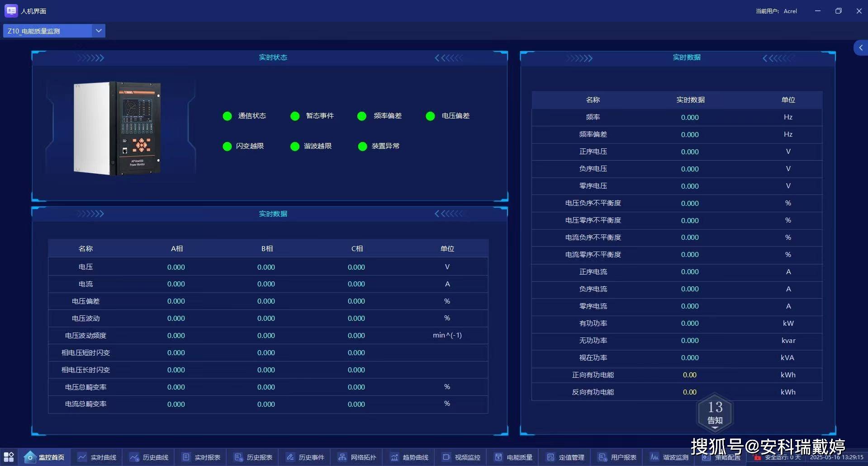Click the 趋势曲线 chart icon
The image size is (868, 466).
click(x=394, y=457)
